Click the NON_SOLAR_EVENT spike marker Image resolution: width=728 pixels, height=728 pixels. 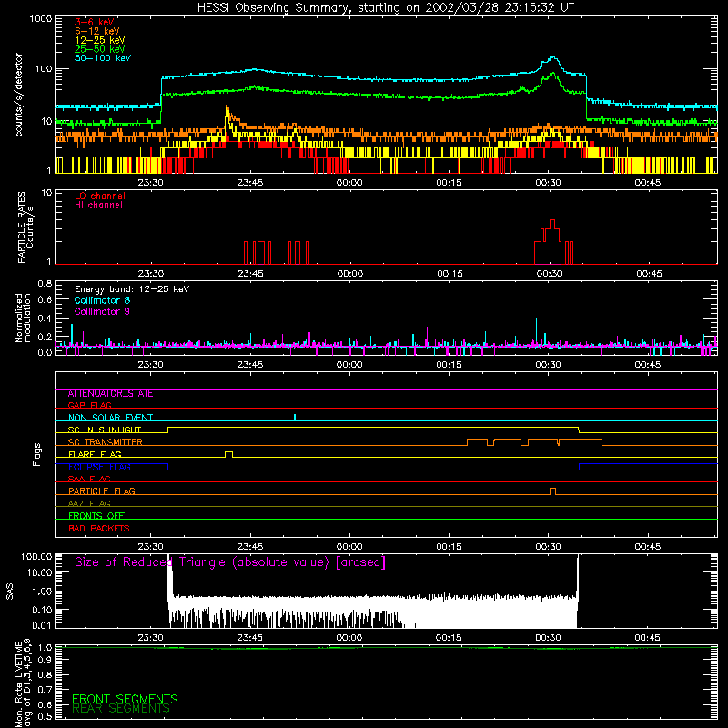pos(295,417)
